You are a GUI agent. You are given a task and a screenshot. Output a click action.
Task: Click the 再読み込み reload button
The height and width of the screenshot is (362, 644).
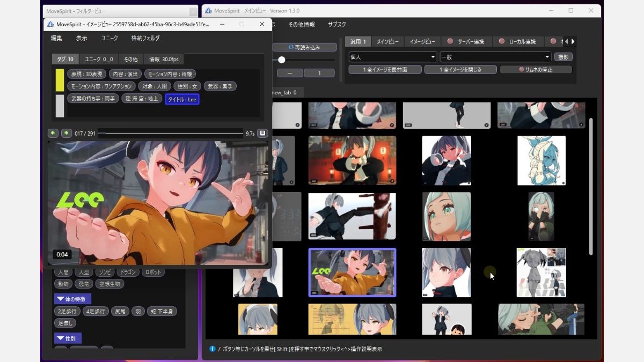click(x=304, y=47)
